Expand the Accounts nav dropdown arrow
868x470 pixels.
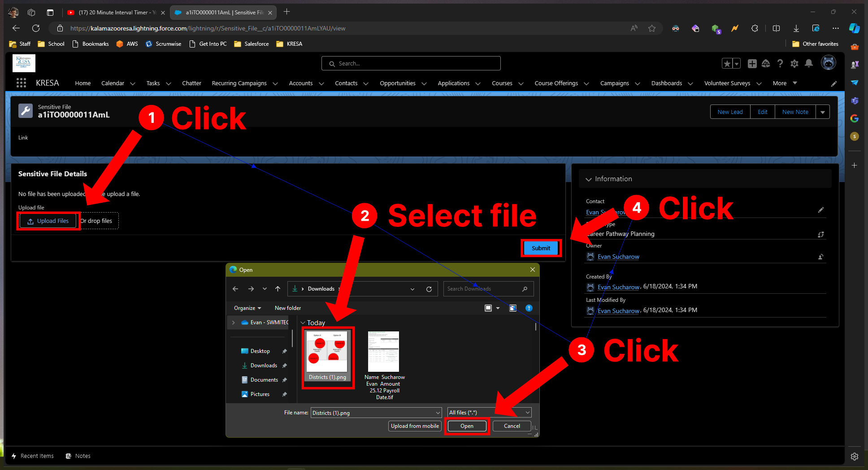321,84
